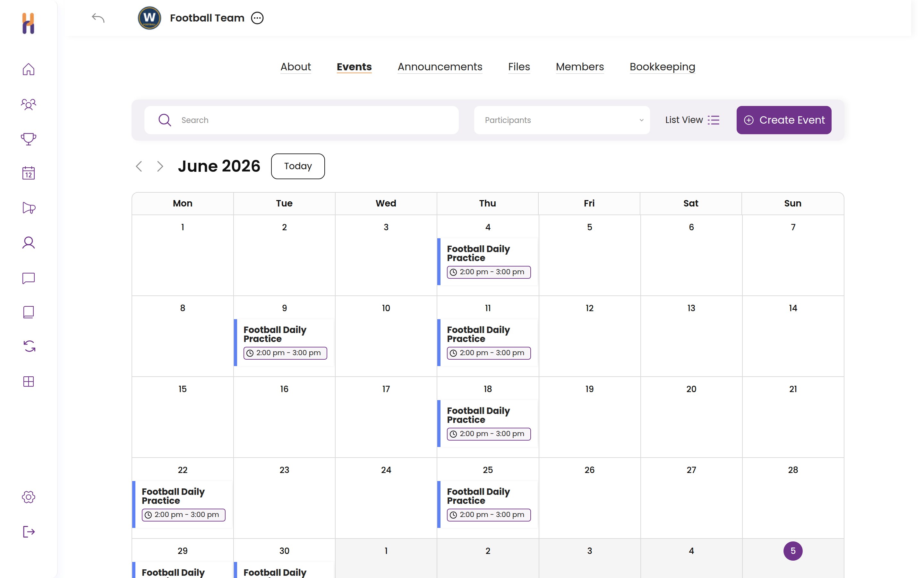924x578 pixels.
Task: Open the Chat message icon in sidebar
Action: pyautogui.click(x=28, y=278)
